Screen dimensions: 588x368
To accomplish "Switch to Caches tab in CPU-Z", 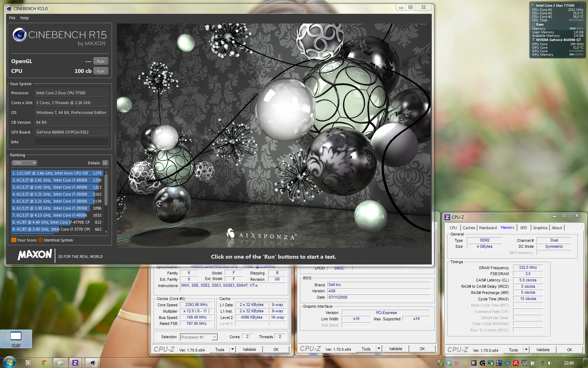I will 469,228.
